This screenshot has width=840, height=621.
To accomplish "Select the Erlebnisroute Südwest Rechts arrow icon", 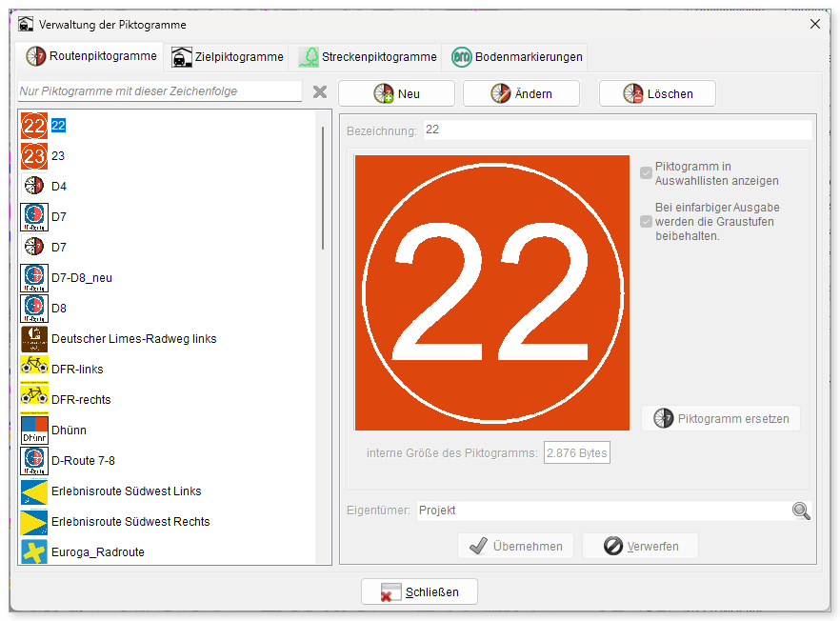I will click(x=34, y=522).
